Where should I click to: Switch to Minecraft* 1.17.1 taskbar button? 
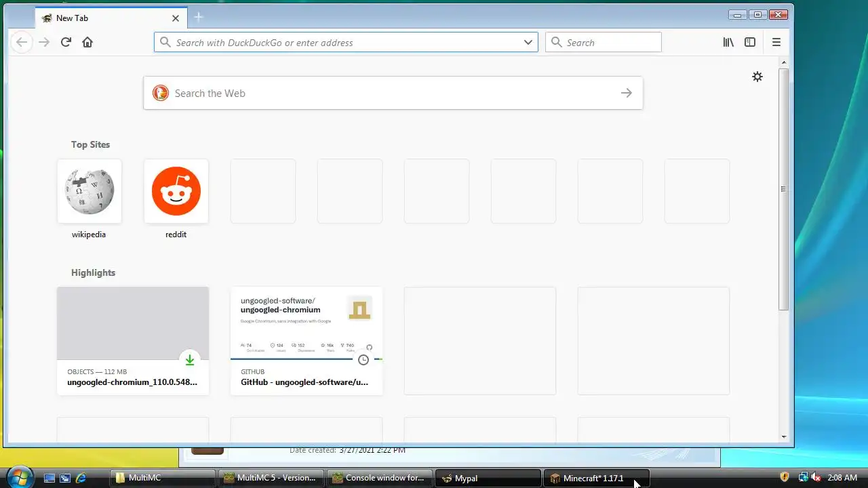coord(597,478)
